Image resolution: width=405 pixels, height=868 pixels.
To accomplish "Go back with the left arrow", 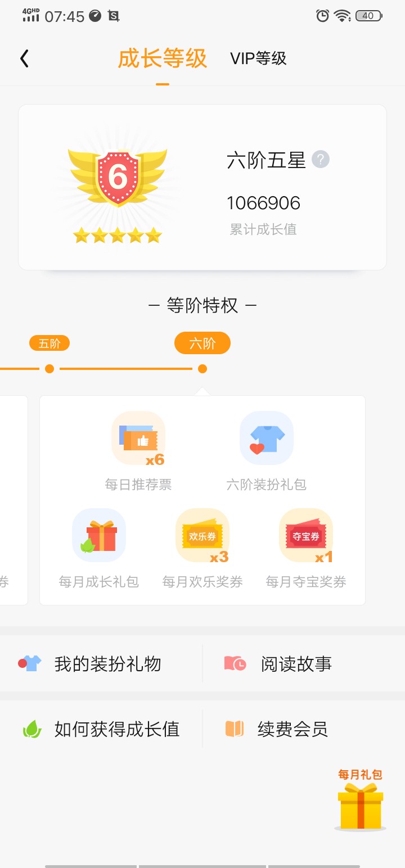I will (24, 58).
